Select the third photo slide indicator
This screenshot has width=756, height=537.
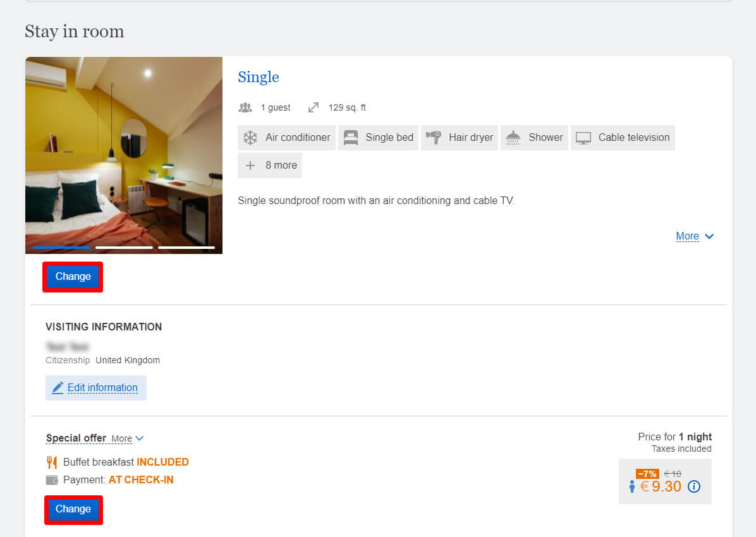[186, 248]
